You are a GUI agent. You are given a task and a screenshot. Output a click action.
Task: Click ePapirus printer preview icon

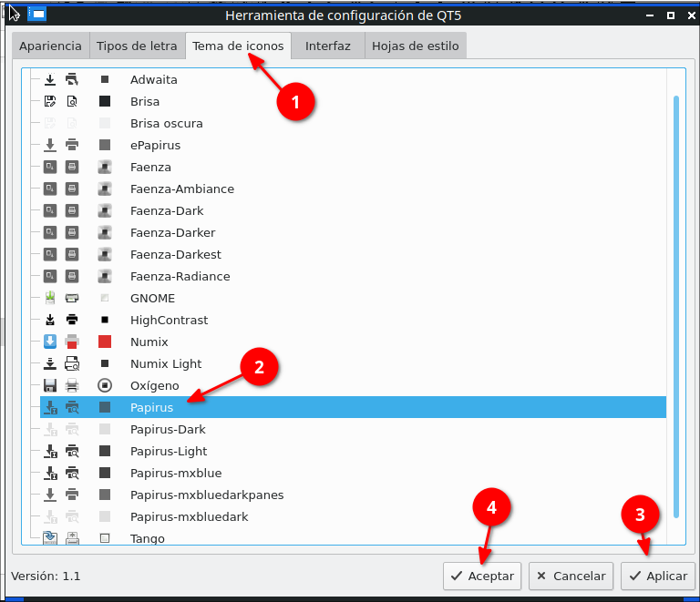point(72,145)
